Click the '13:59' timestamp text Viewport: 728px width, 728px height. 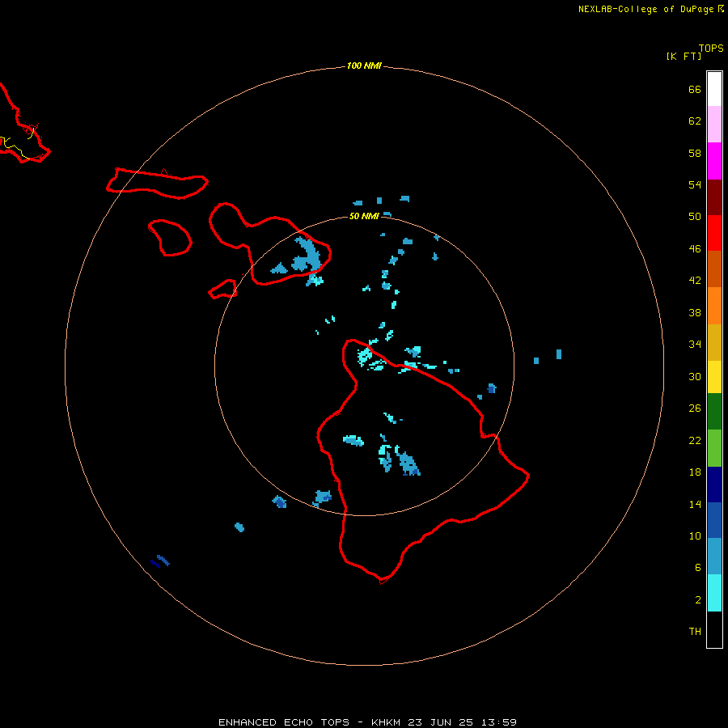499,722
